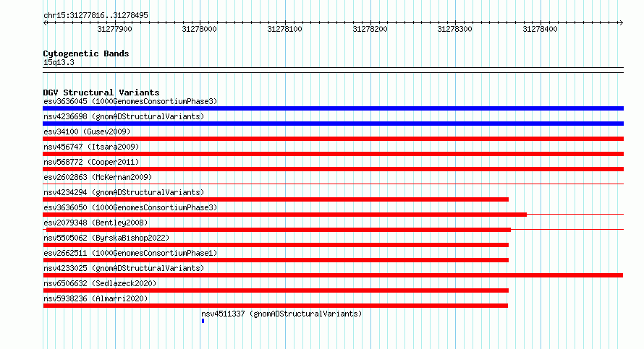Select esv2602863 (McKernan2009) label
The height and width of the screenshot is (349, 644).
[98, 177]
